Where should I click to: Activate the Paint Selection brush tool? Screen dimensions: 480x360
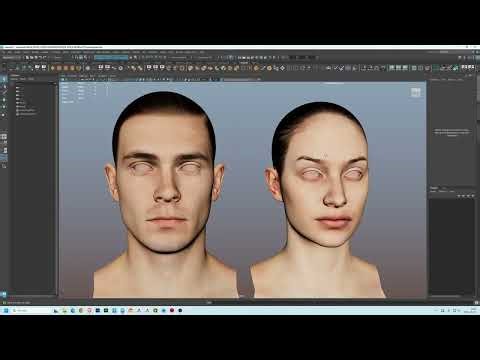[x=4, y=93]
